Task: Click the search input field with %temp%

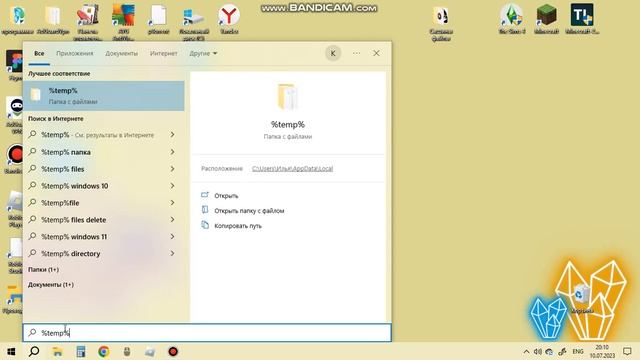Action: click(207, 333)
